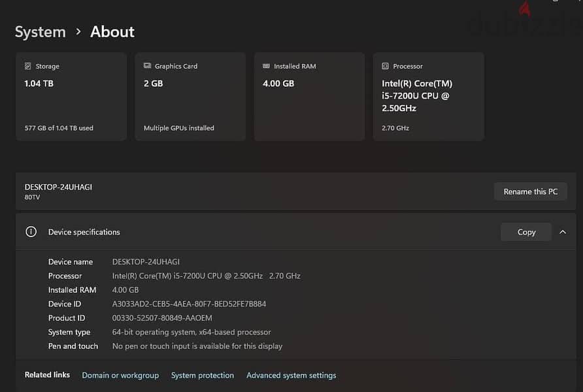Viewport: 583px width, 392px height.
Task: Click the Pen and touch value text
Action: (197, 346)
